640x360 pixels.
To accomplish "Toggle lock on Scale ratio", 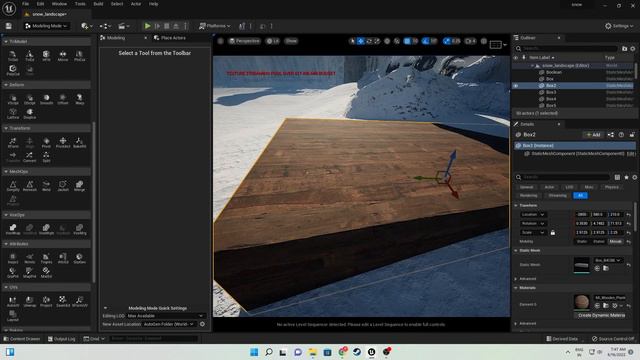I will (x=553, y=233).
